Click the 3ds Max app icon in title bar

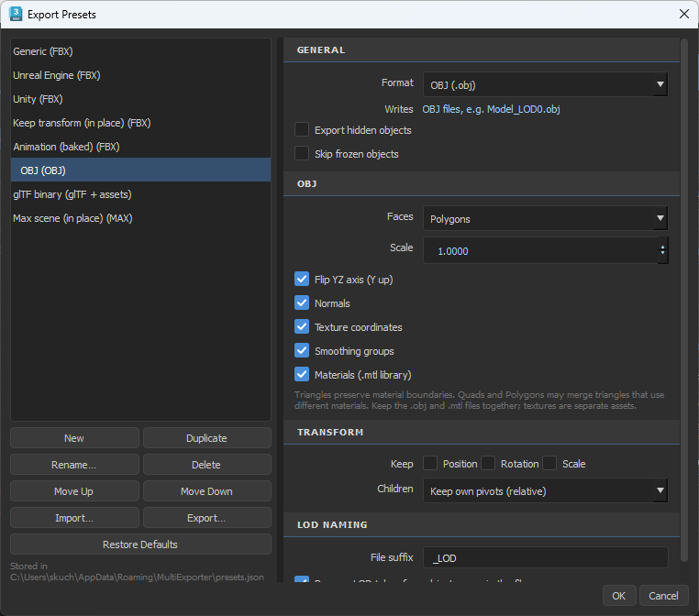click(16, 14)
